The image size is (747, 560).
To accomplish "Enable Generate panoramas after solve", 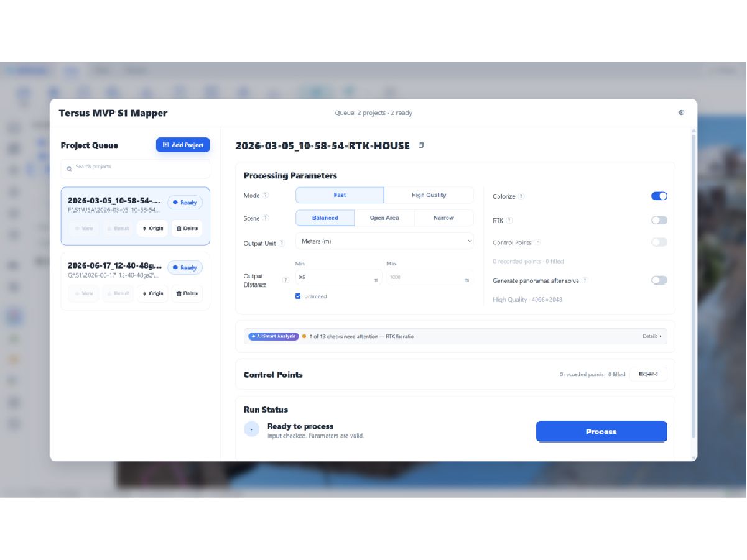I will pyautogui.click(x=659, y=280).
